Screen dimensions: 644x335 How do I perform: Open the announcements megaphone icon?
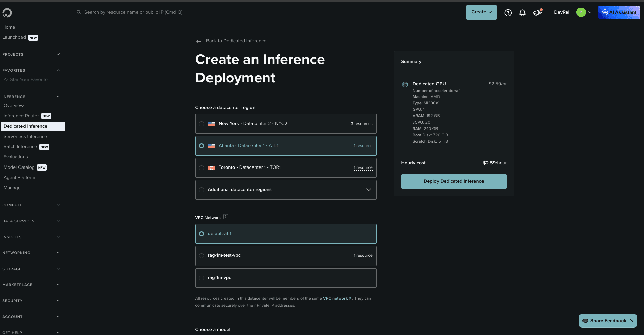point(537,12)
